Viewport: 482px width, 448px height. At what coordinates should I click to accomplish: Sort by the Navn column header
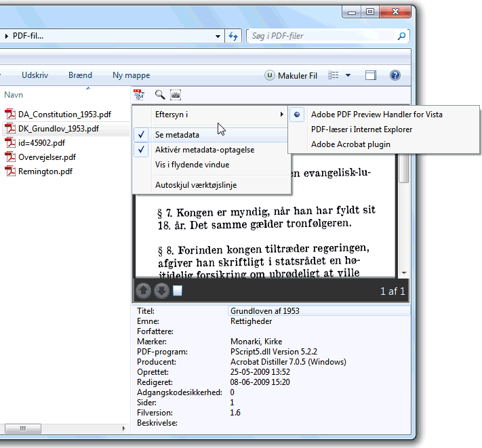(x=14, y=95)
